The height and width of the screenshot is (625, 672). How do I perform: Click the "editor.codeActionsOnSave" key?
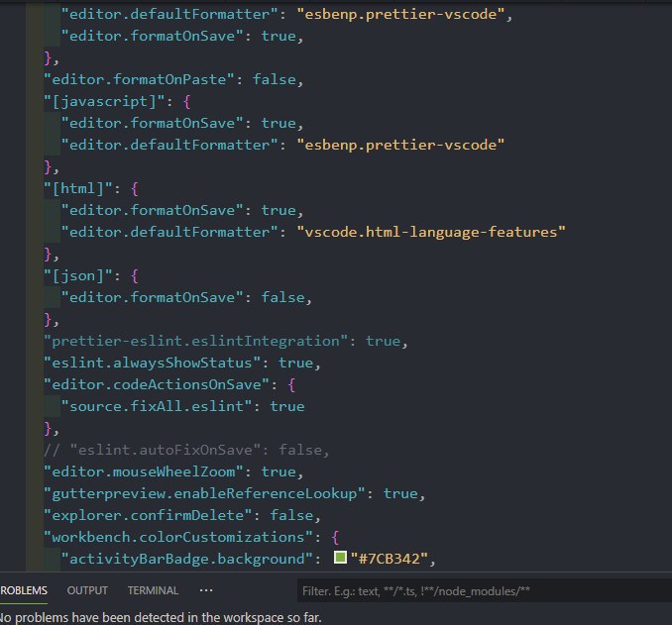(157, 384)
